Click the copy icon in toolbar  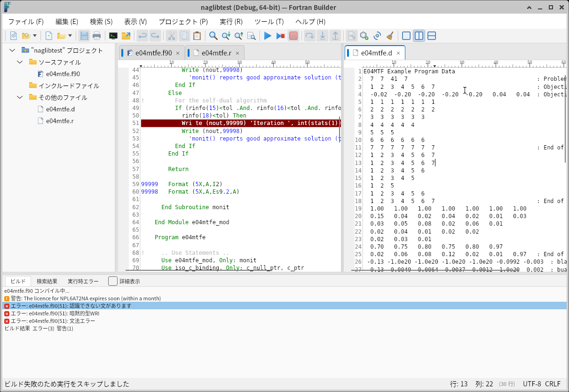184,36
